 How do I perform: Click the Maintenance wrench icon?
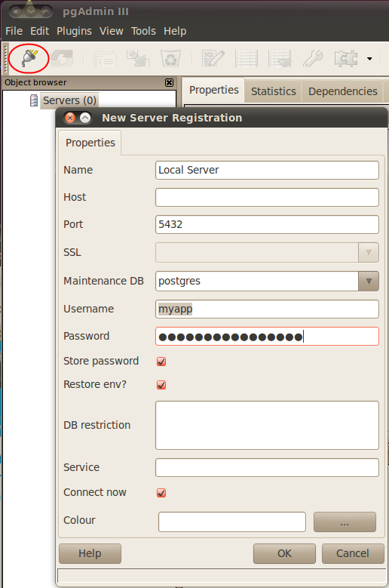(x=313, y=59)
